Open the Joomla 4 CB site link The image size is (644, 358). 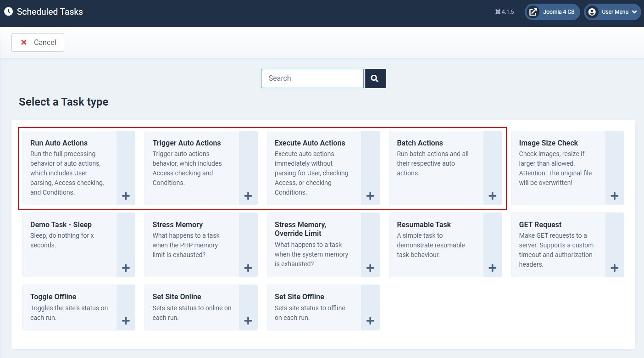point(552,12)
